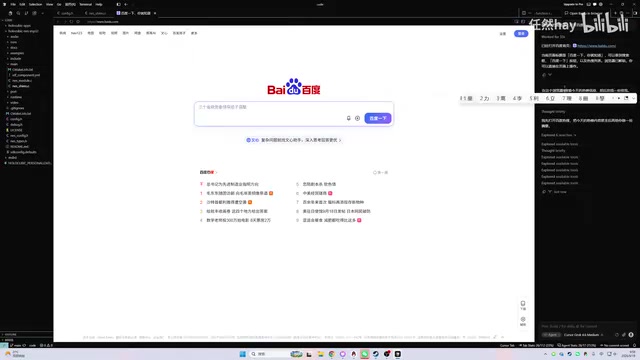Open the Windows Start button

(x=242, y=354)
